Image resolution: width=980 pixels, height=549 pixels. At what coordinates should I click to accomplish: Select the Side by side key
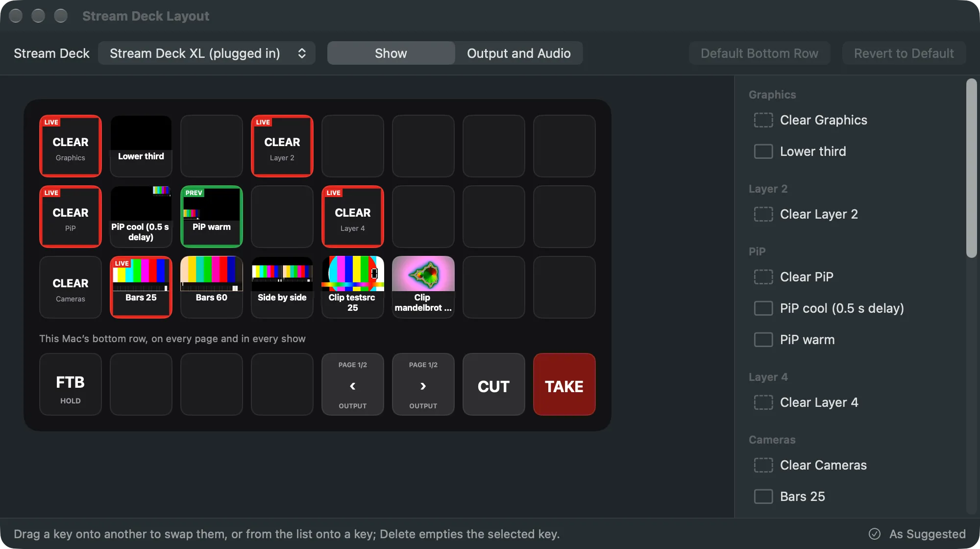pos(282,287)
